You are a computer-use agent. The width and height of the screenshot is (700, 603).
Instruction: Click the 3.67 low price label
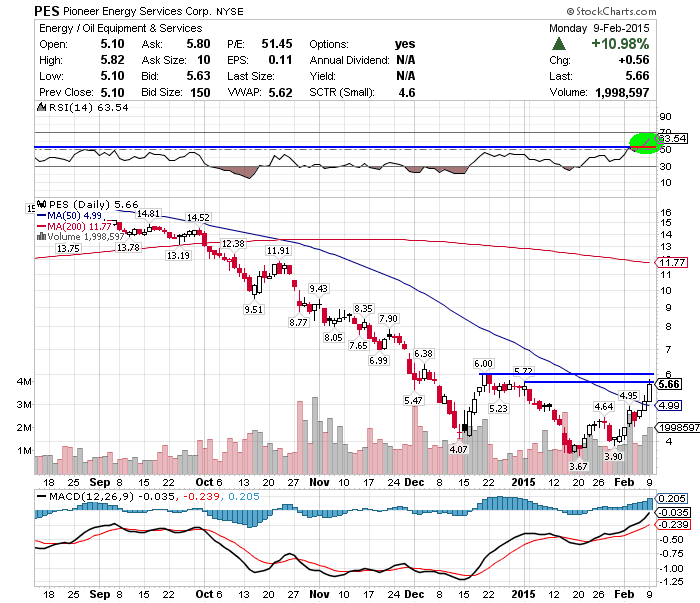(x=578, y=466)
